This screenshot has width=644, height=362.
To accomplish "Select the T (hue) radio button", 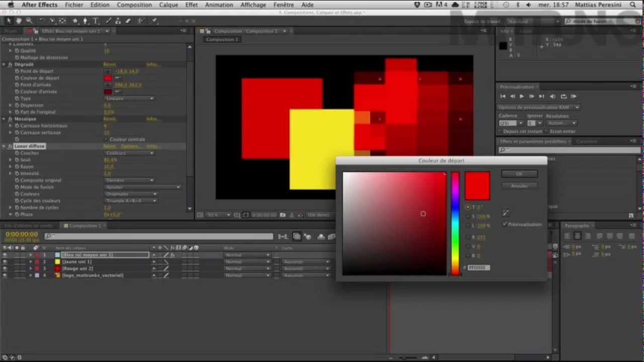I will 468,207.
